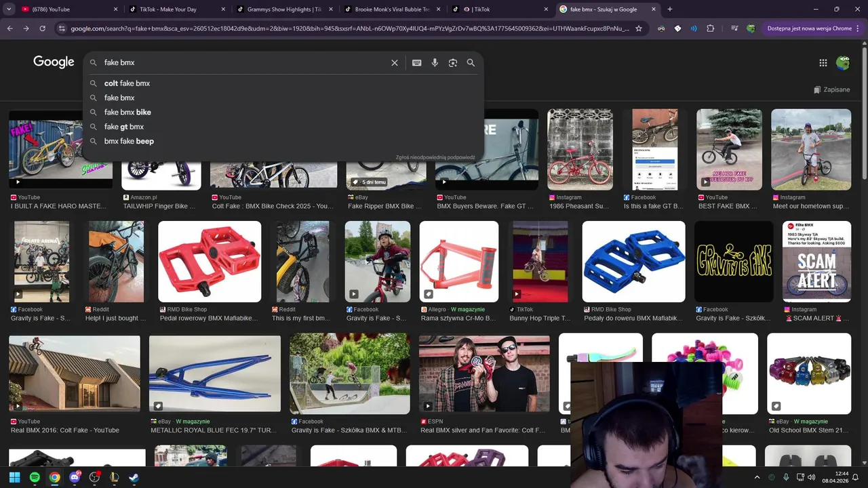Switch to TikTok - Make Your Day tab
This screenshot has height=488, width=868.
point(176,9)
